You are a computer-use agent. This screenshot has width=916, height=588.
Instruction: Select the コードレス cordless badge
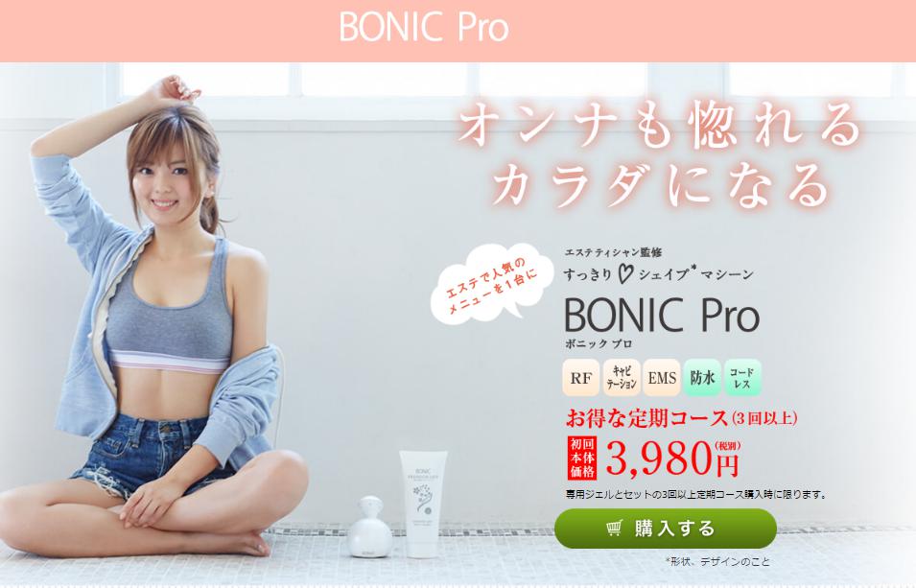[x=742, y=378]
